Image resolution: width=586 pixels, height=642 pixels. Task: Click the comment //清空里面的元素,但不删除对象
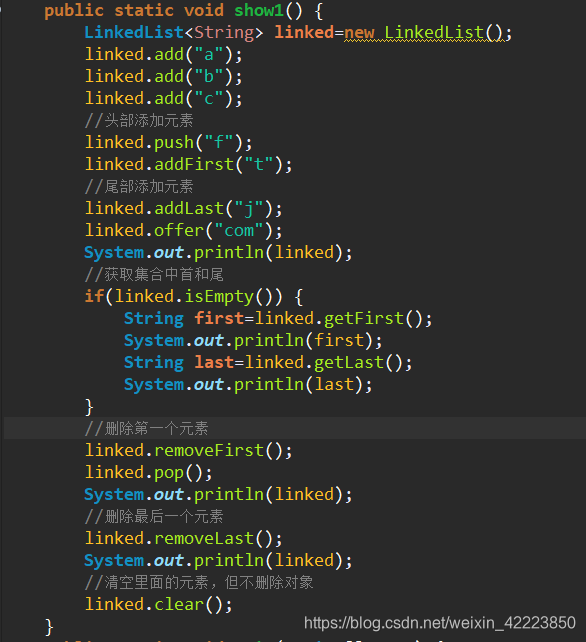point(199,582)
